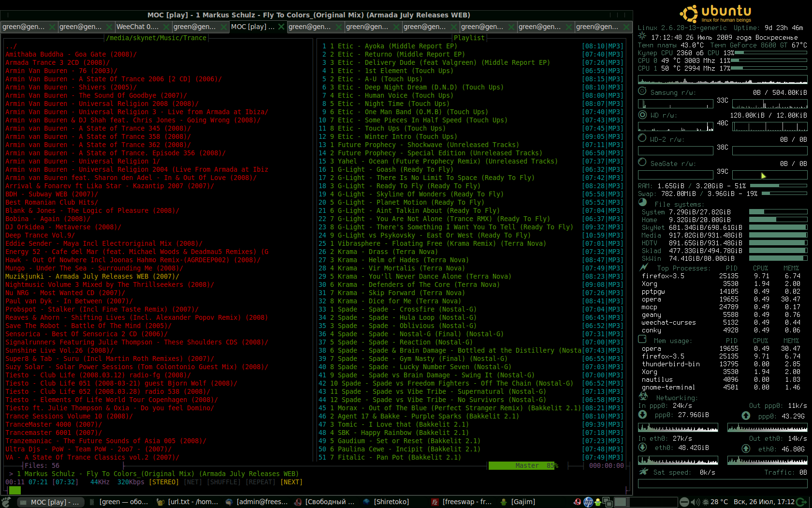Click the Gajim taskbar icon
This screenshot has width=812, height=508.
click(504, 502)
